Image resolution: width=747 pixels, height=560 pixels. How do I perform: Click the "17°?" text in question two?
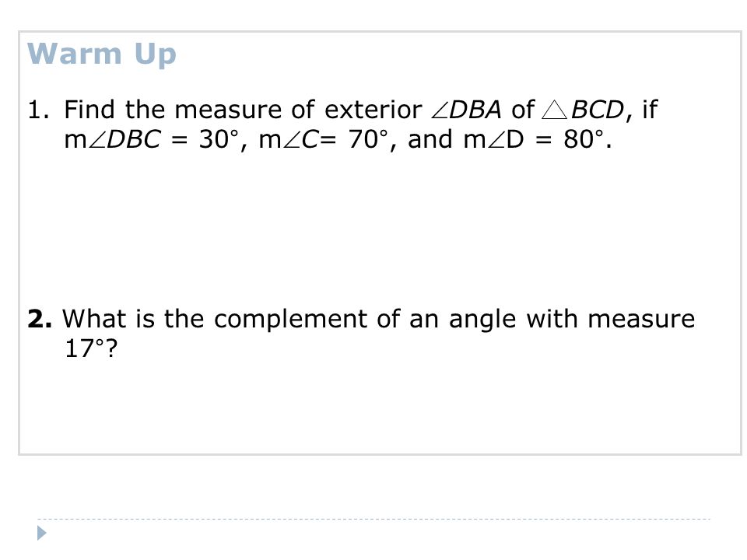[91, 349]
